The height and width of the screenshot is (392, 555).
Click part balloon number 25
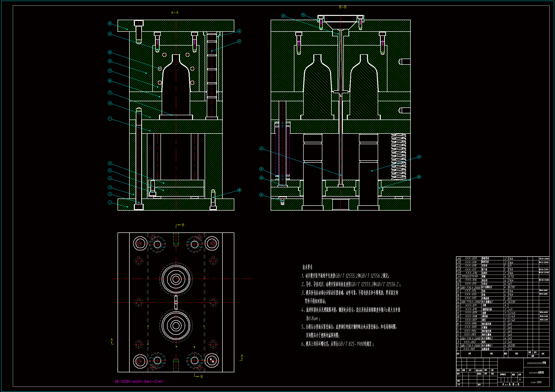(419, 157)
